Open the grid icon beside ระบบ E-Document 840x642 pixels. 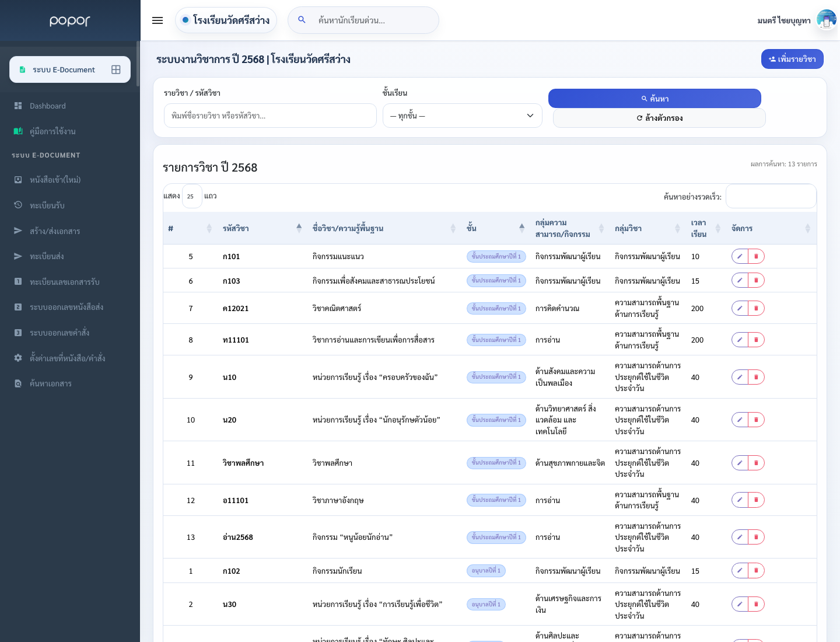(116, 69)
